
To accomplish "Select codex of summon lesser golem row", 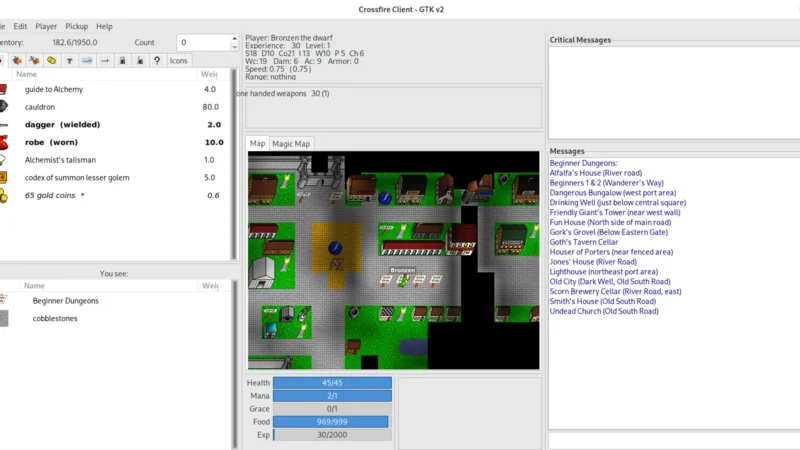I will point(115,178).
